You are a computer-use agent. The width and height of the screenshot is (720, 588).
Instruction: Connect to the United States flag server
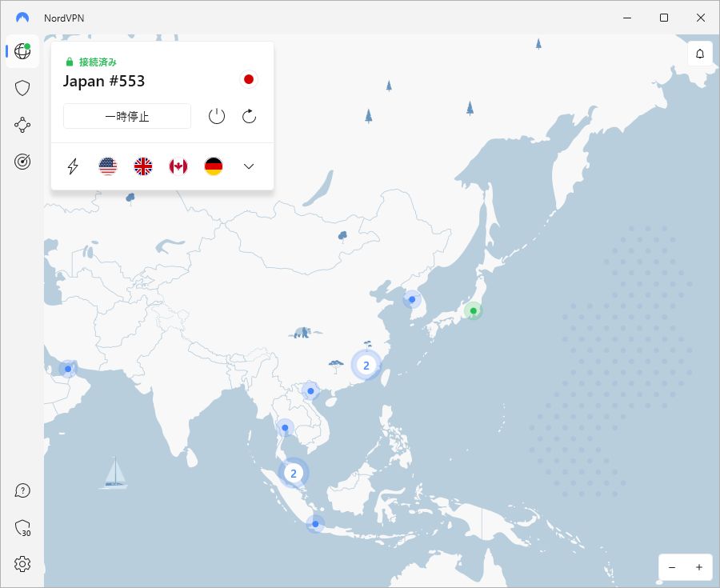(x=108, y=166)
